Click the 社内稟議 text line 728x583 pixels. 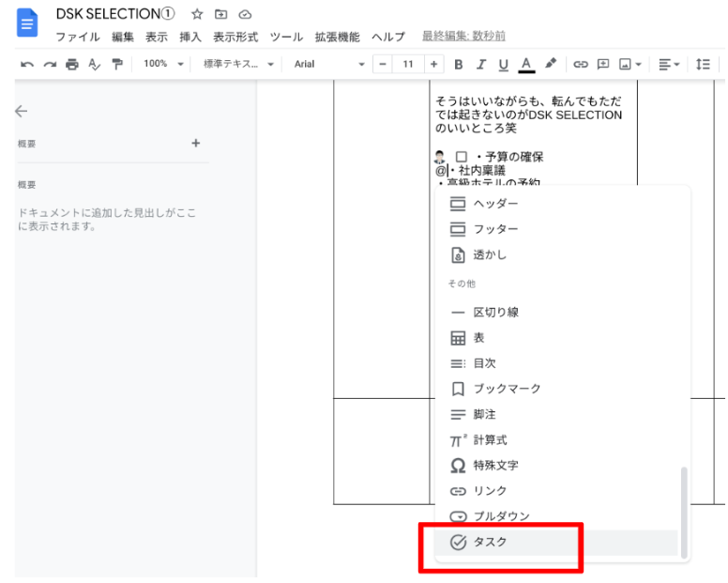tap(481, 171)
